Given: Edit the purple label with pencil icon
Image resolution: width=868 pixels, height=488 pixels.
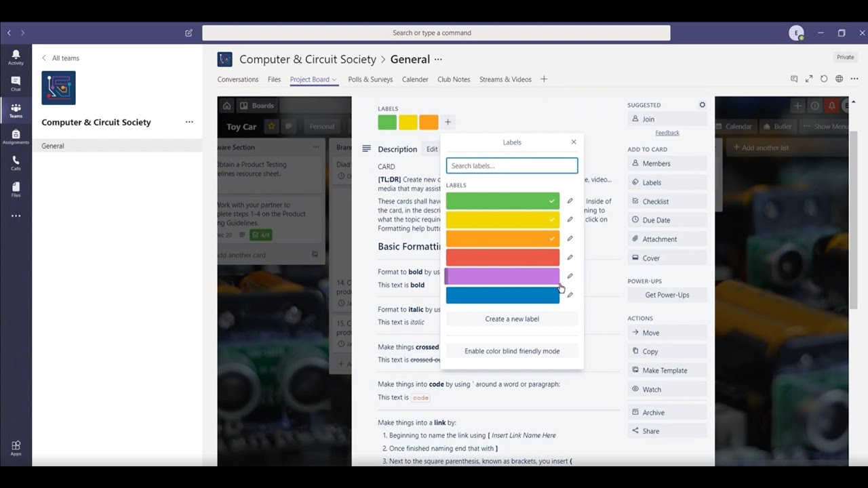Looking at the screenshot, I should [570, 276].
